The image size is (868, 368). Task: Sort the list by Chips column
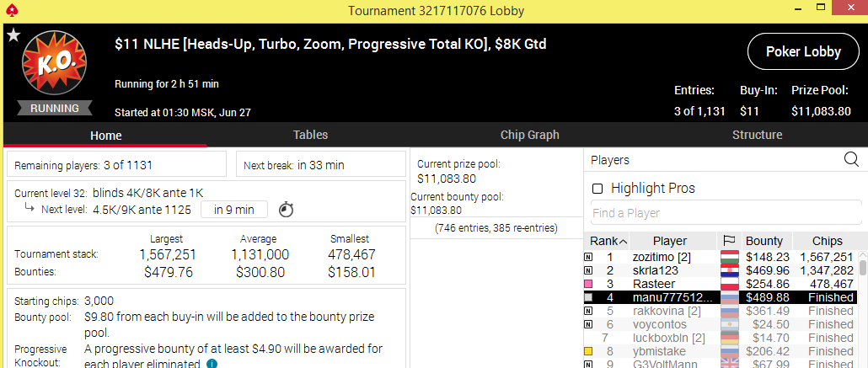[x=827, y=241]
